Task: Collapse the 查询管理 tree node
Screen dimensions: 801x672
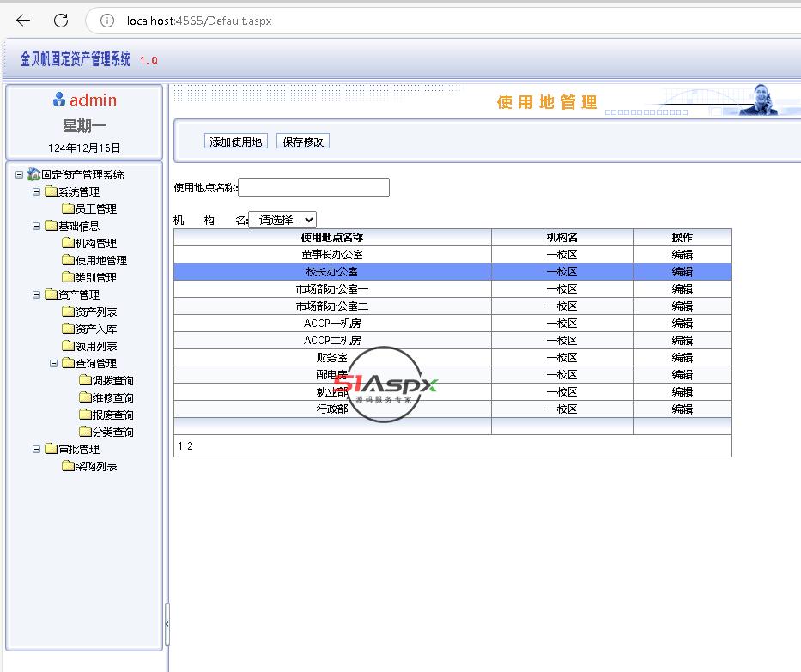Action: pos(54,363)
